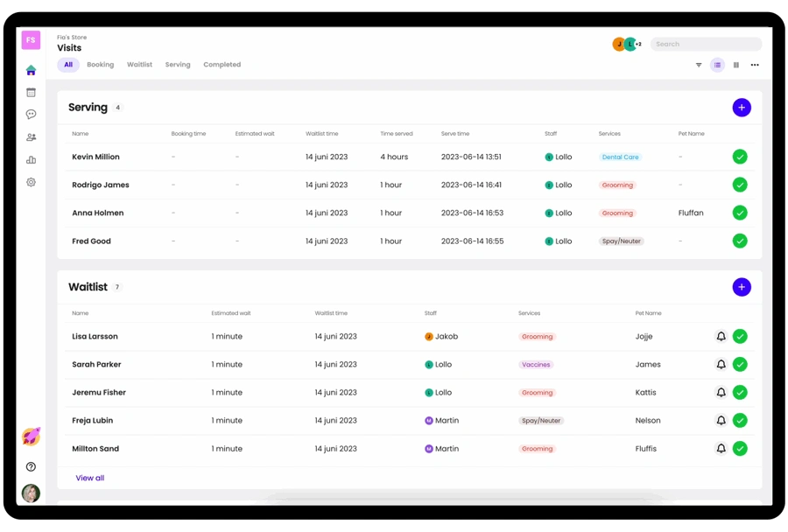Switch to column board view

click(735, 65)
